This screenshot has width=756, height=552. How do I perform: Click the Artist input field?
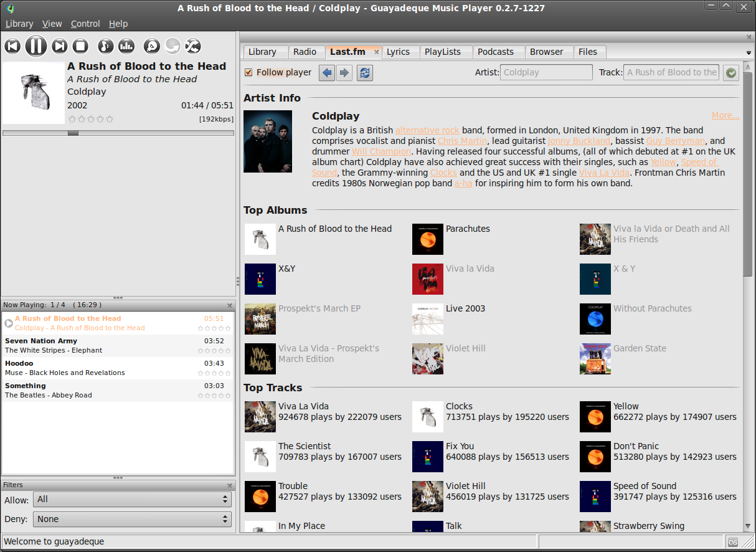click(546, 72)
